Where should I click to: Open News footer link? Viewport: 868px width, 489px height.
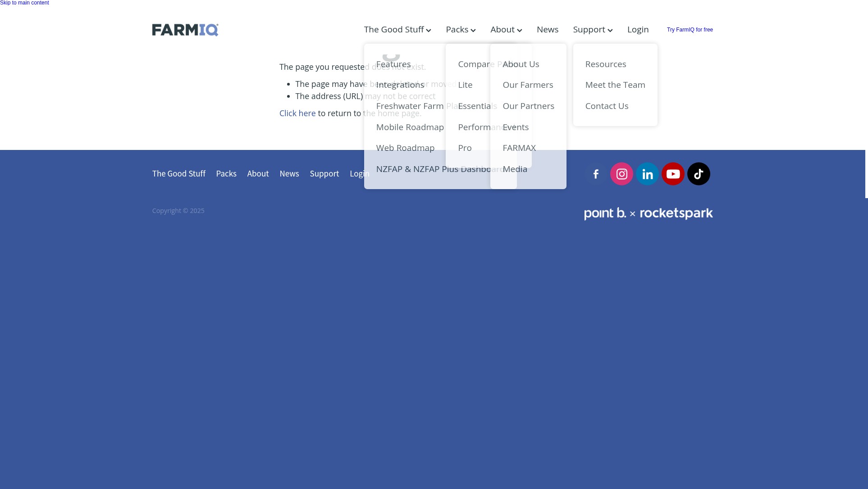[x=289, y=173]
